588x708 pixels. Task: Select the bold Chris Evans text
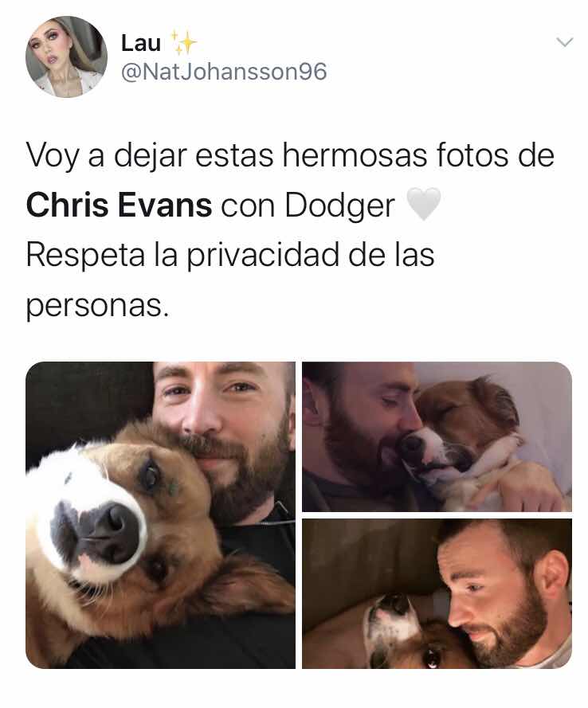[x=120, y=205]
